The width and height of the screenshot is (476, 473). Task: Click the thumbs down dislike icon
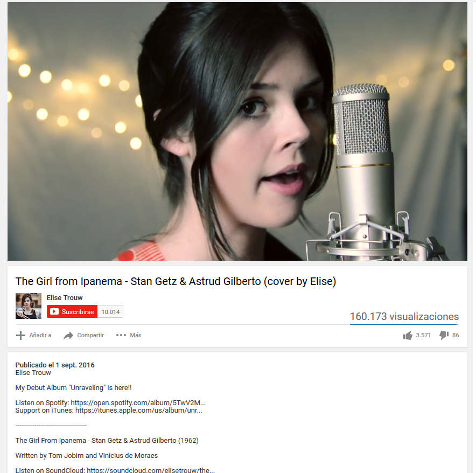coord(444,336)
